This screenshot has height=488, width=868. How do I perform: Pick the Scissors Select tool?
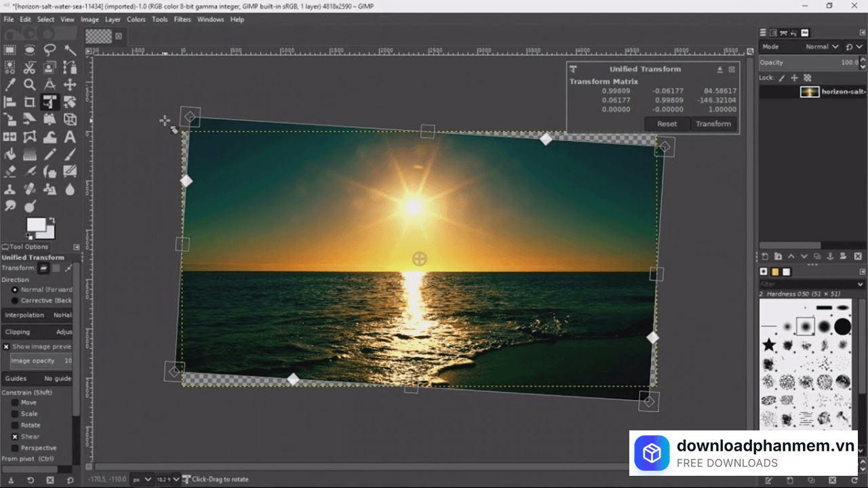30,67
